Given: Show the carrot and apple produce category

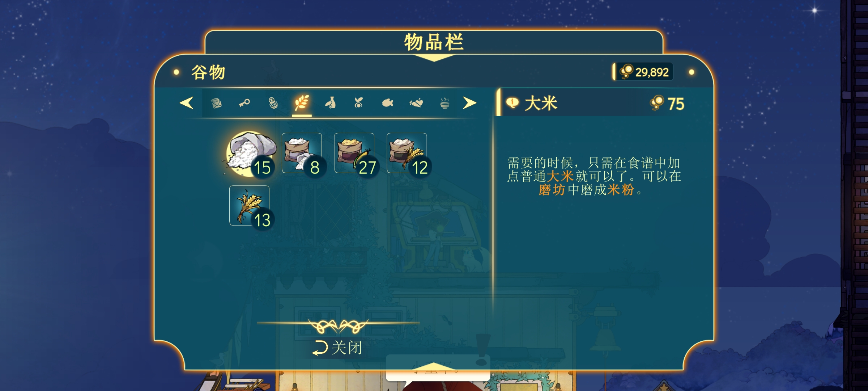Looking at the screenshot, I should pos(416,103).
